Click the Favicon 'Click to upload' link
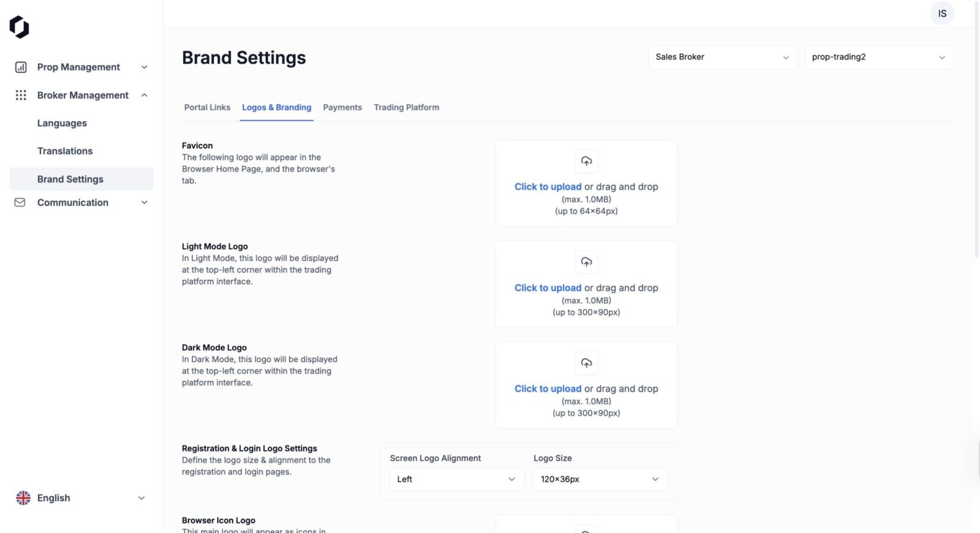 [548, 187]
